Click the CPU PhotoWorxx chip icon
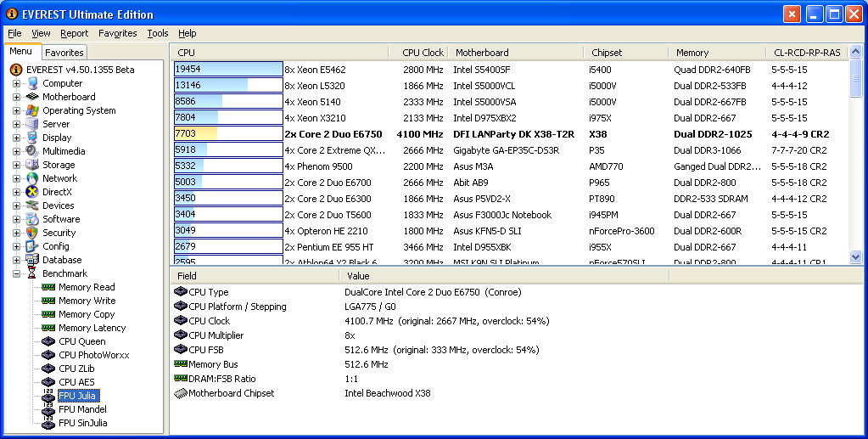 [x=48, y=355]
